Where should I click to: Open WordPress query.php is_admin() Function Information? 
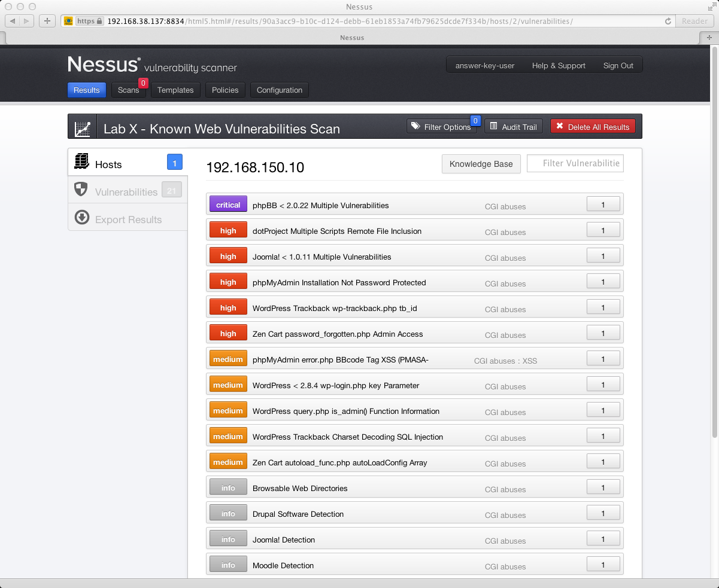(x=414, y=410)
